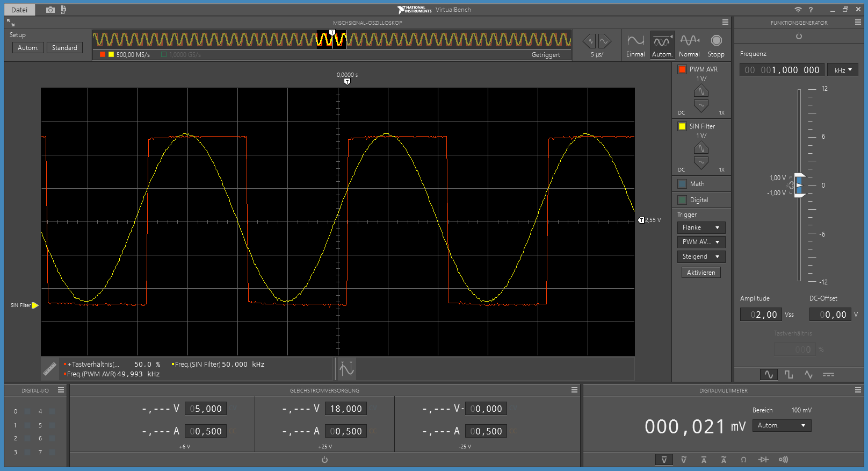The image size is (868, 471).
Task: Select DC current mode on the multimeter
Action: click(x=704, y=460)
